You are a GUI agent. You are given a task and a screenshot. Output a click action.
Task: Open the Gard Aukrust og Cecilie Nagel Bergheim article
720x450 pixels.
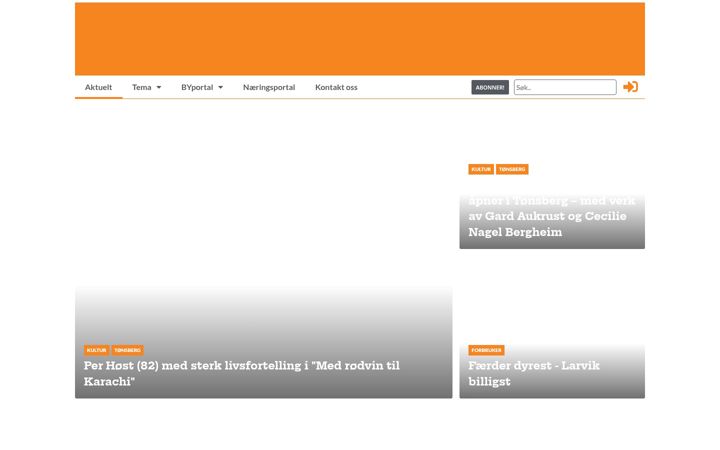[552, 216]
